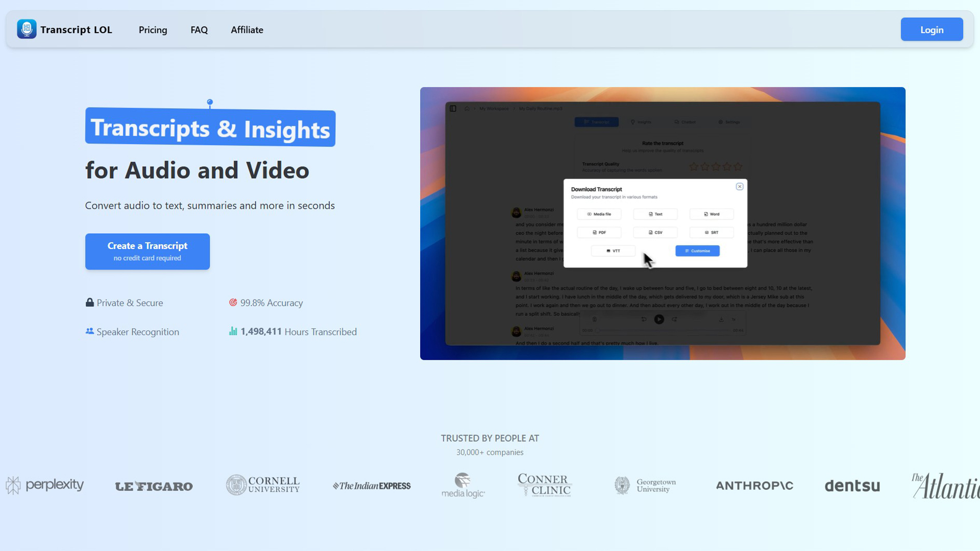The image size is (980, 551).
Task: Click the 'Private & Secure' text
Action: pos(130,303)
